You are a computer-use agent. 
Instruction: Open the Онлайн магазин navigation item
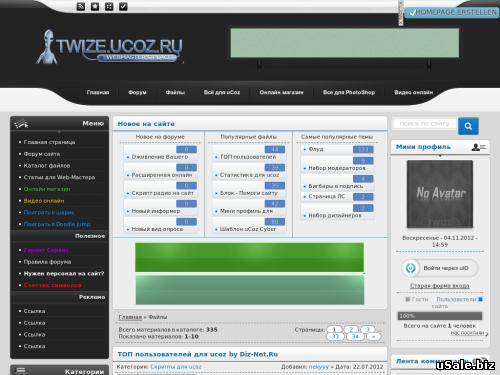point(281,92)
